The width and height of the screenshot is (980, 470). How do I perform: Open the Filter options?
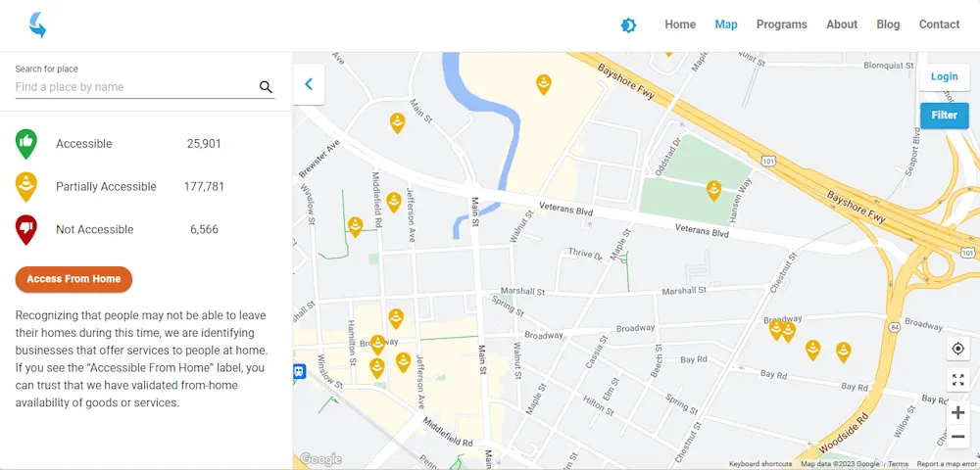point(944,116)
